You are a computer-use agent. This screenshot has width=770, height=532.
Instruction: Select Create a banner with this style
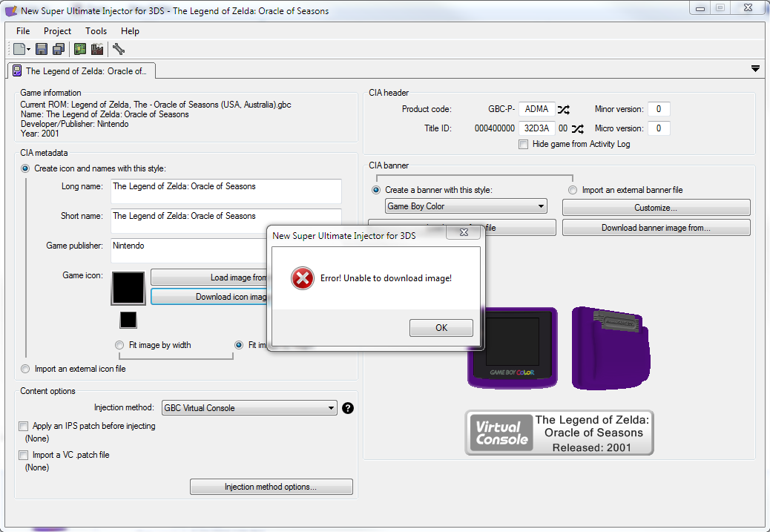[x=376, y=190]
